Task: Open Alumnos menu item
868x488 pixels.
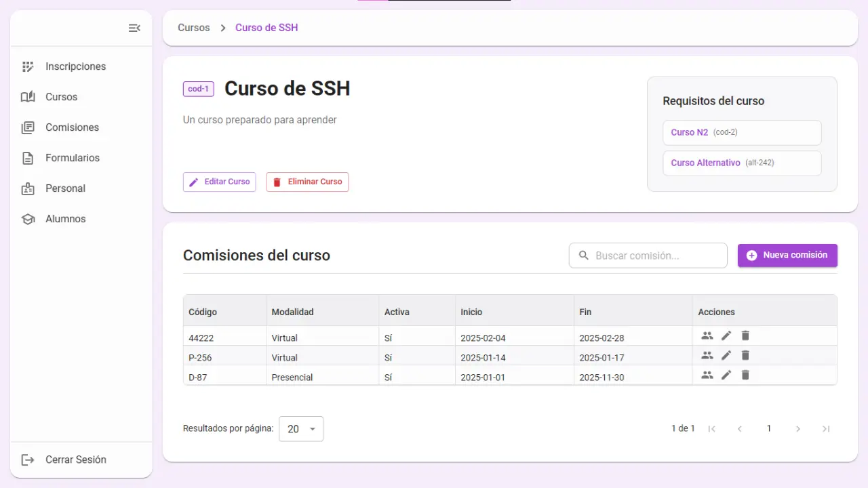Action: (x=81, y=219)
